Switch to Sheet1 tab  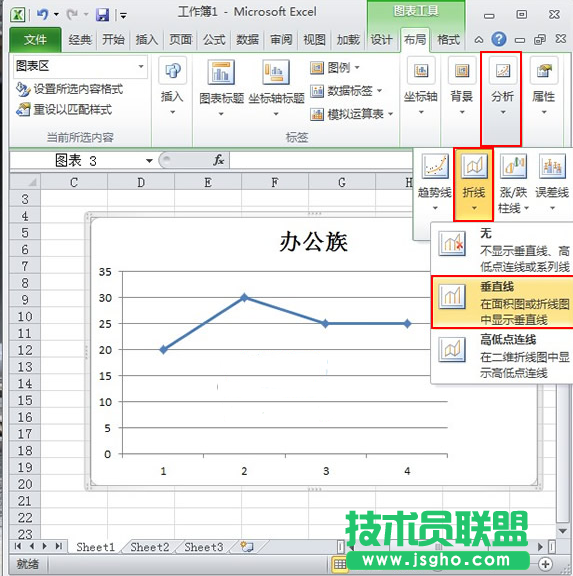coord(96,547)
